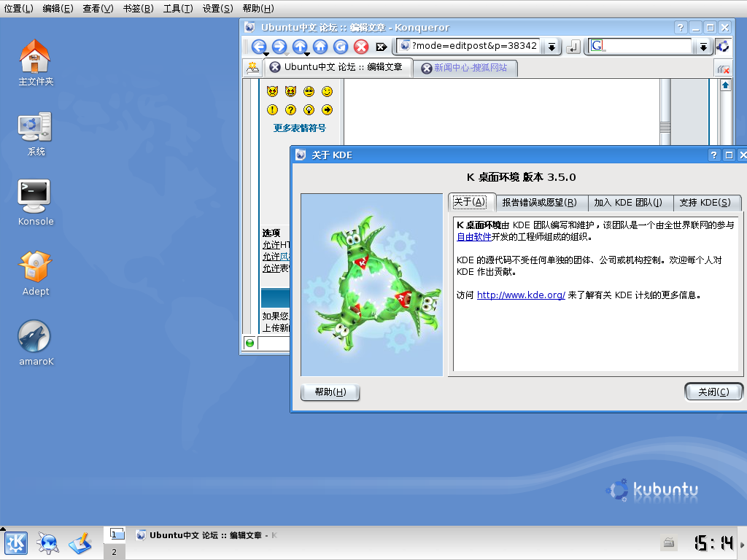Viewport: 747px width, 560px height.
Task: Open the search bar dropdown arrow
Action: pyautogui.click(x=703, y=46)
